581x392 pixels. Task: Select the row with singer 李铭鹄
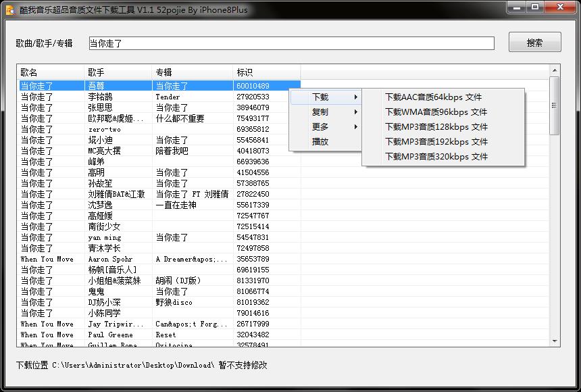pyautogui.click(x=159, y=97)
